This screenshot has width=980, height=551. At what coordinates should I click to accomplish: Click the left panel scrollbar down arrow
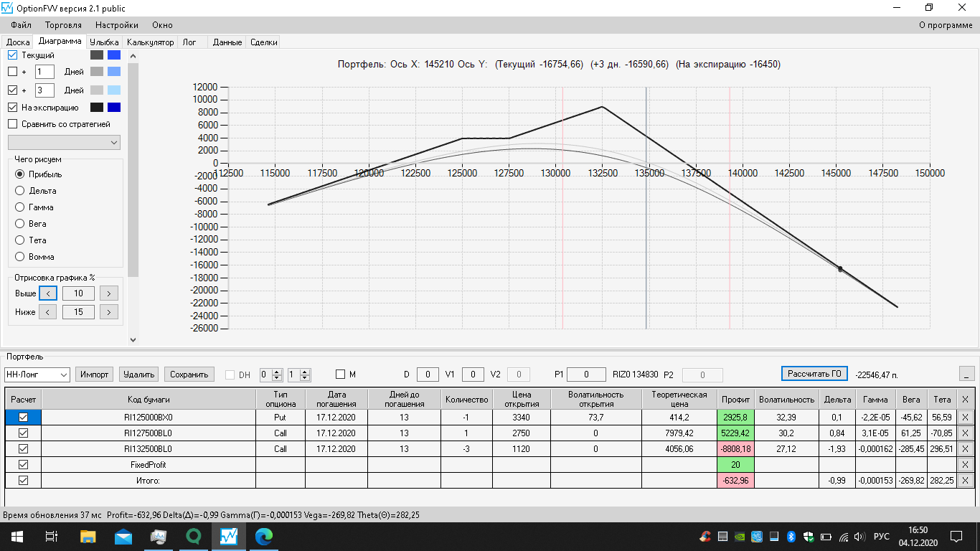tap(133, 340)
